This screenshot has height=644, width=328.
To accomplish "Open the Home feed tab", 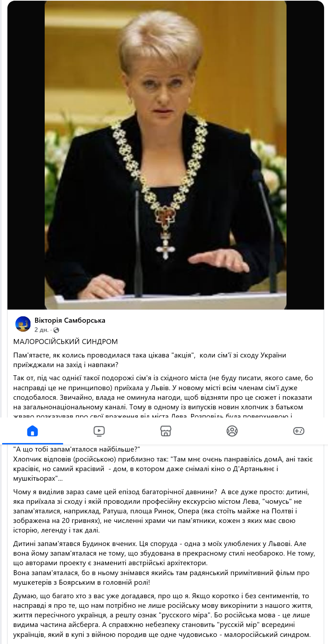I will click(x=33, y=431).
